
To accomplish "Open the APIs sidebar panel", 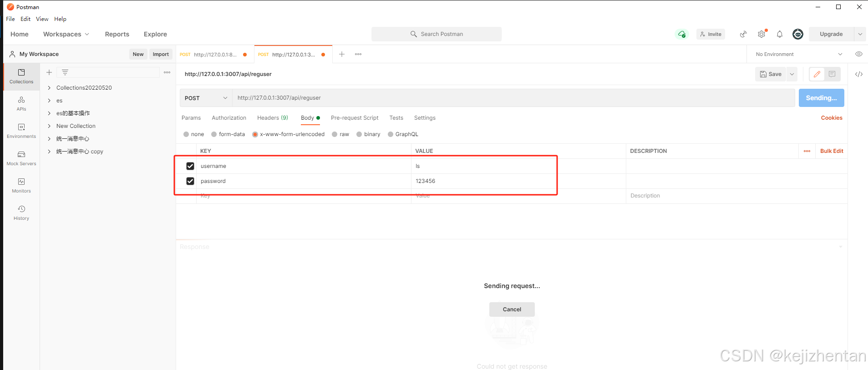I will 21,104.
